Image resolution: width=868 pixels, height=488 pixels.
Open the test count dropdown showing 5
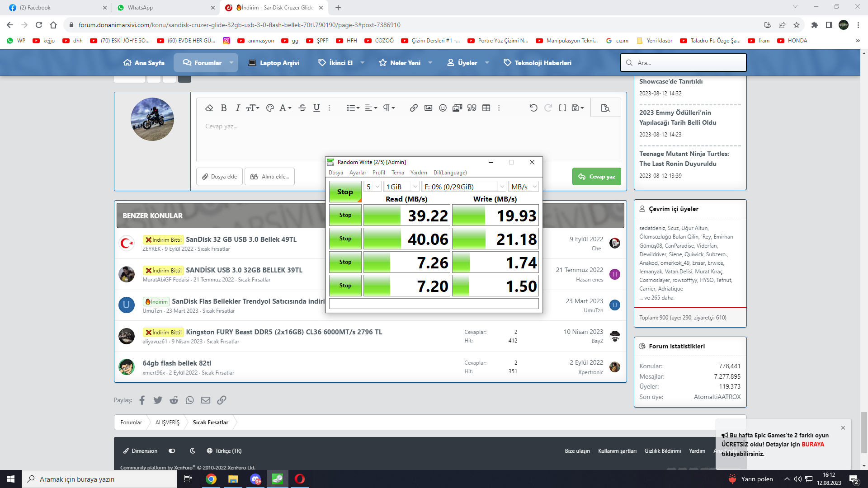coord(373,187)
